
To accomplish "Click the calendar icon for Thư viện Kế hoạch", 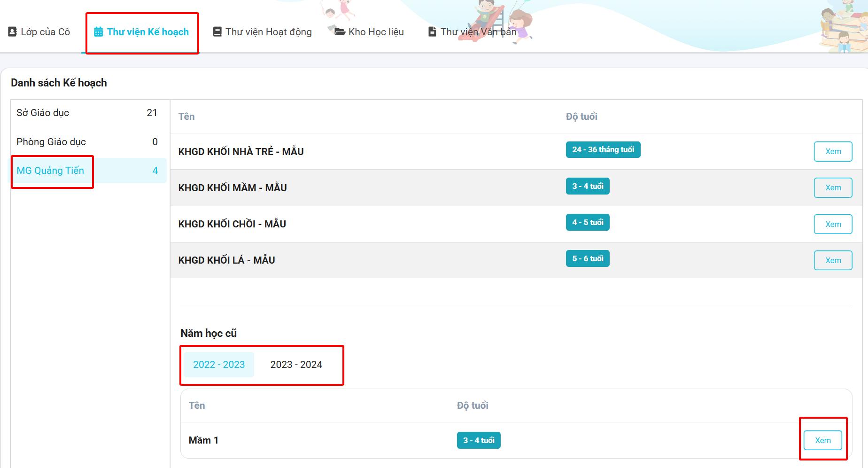I will coord(98,32).
